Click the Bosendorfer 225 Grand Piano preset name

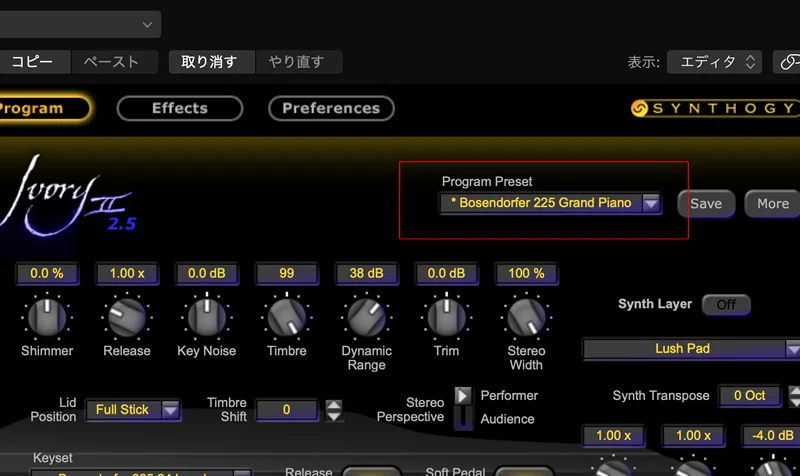pos(541,203)
